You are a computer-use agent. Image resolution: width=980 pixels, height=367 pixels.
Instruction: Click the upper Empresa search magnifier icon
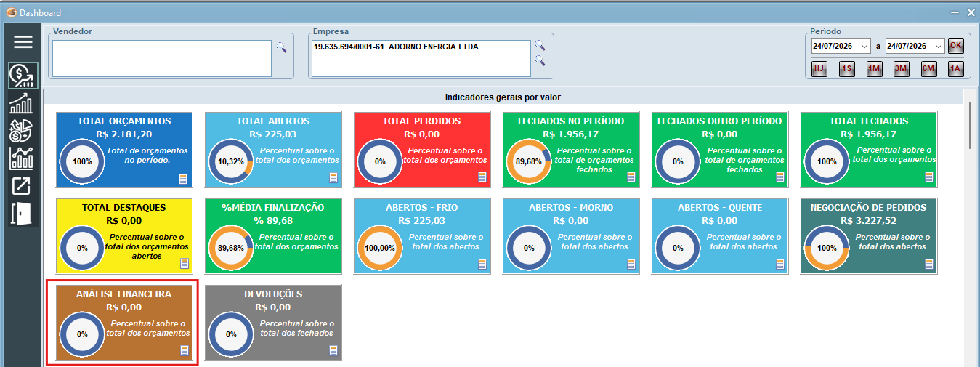[540, 46]
